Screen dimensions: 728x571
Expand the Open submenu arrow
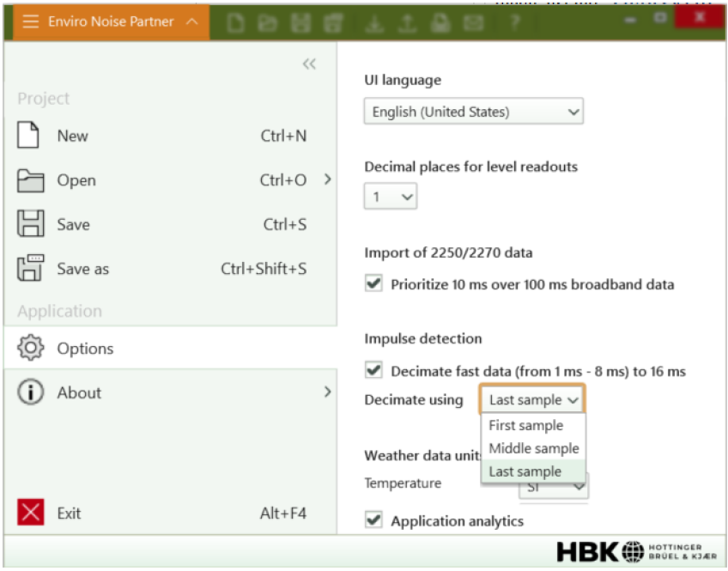click(x=327, y=179)
